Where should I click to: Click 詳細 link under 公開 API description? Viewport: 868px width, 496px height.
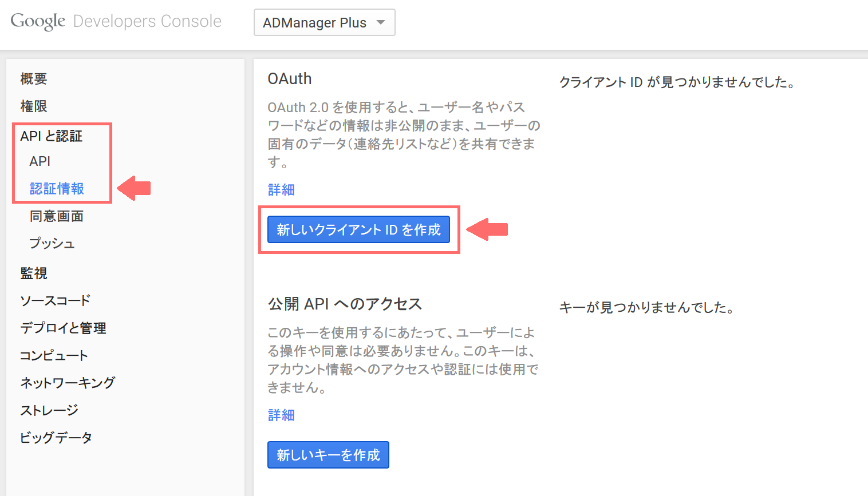[281, 415]
